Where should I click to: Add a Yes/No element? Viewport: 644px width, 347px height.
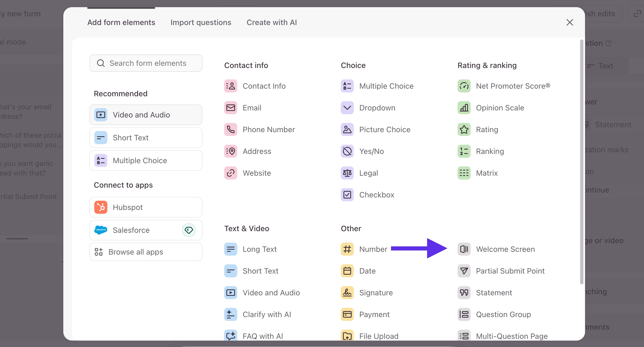coord(371,151)
